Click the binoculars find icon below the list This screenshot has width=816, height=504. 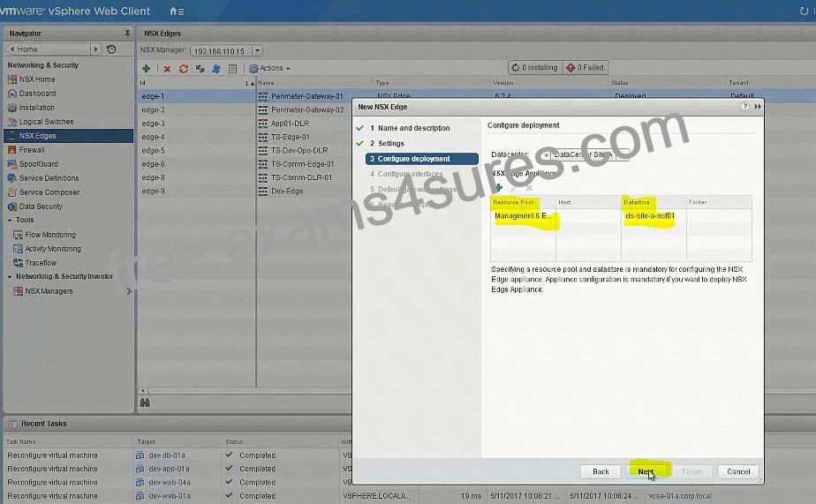point(145,402)
